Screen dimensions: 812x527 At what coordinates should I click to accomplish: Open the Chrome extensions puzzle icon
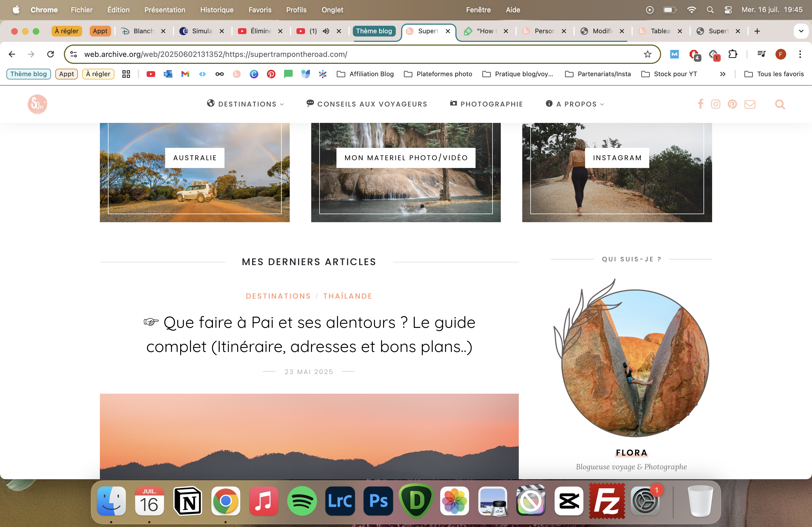tap(733, 54)
